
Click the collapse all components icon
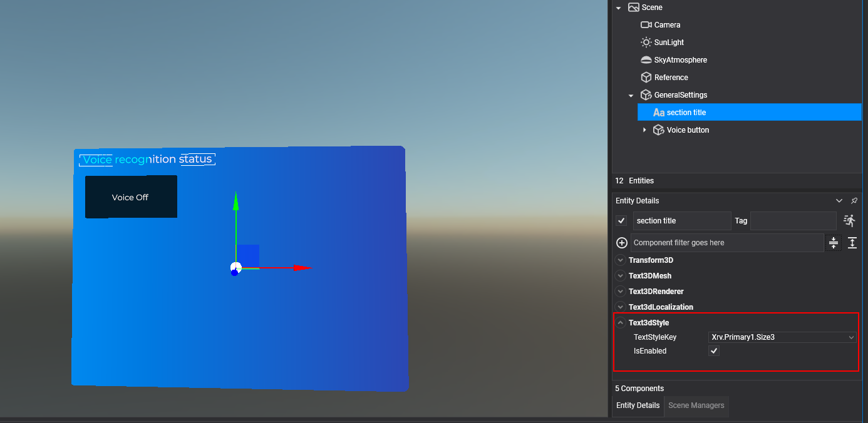point(834,243)
